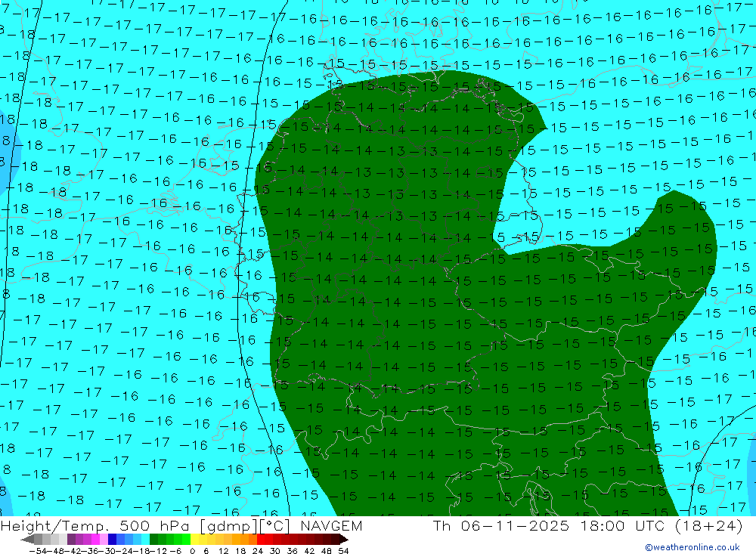
Task: Click the dark purple swatch above -42
Action: point(71,539)
